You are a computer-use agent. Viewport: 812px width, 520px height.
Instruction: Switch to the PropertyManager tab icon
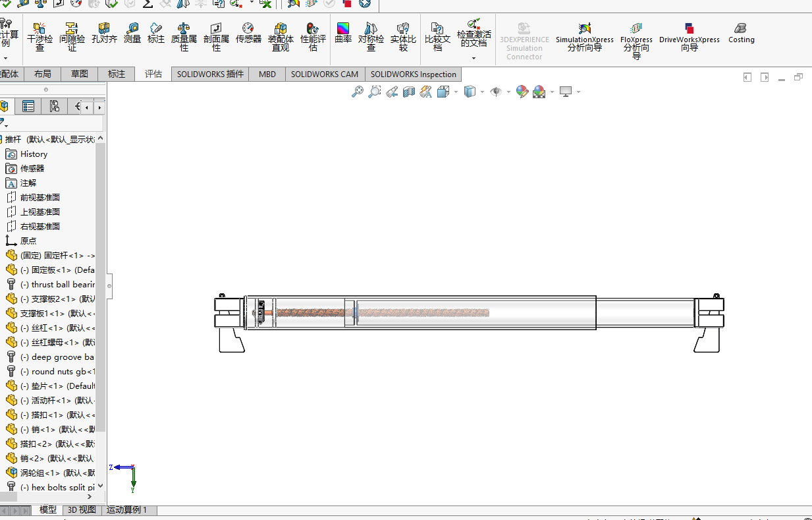[28, 106]
